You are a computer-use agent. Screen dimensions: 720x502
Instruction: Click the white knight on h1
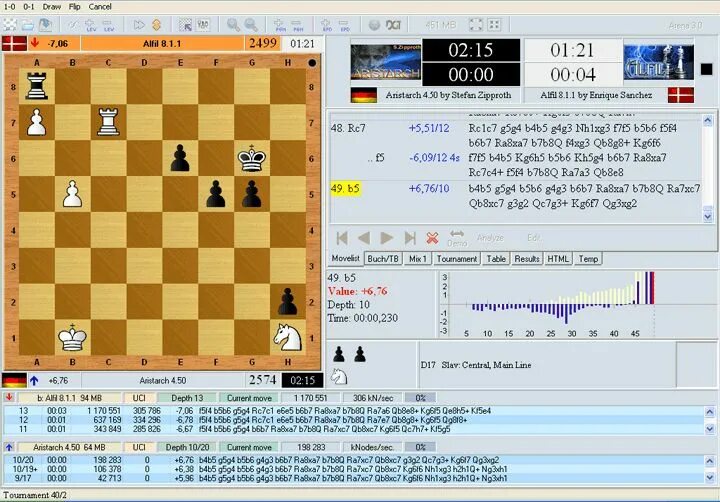coord(287,338)
